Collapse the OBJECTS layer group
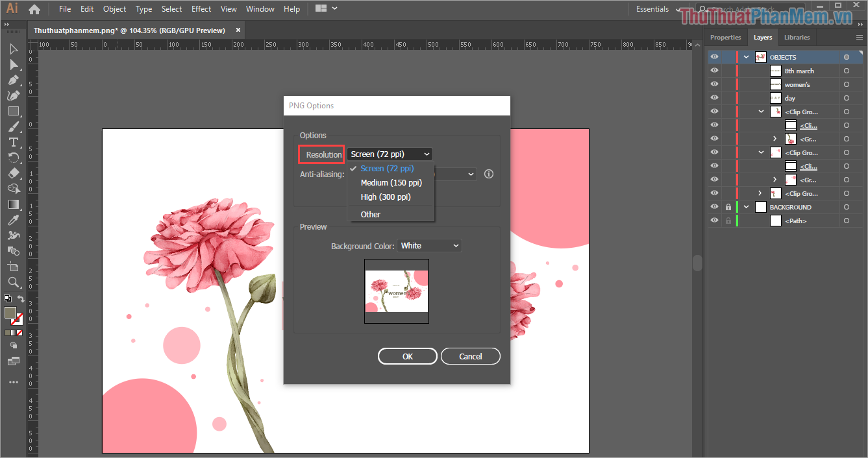 click(745, 56)
